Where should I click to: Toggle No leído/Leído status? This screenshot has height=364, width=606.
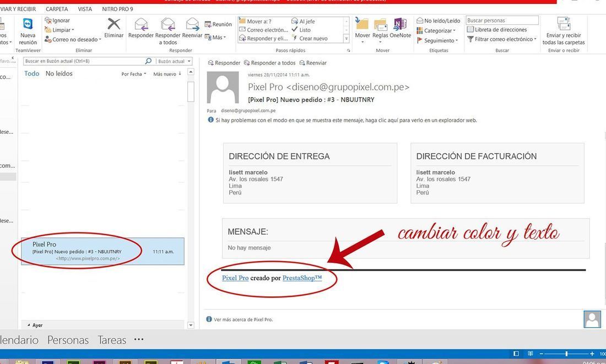click(x=439, y=20)
